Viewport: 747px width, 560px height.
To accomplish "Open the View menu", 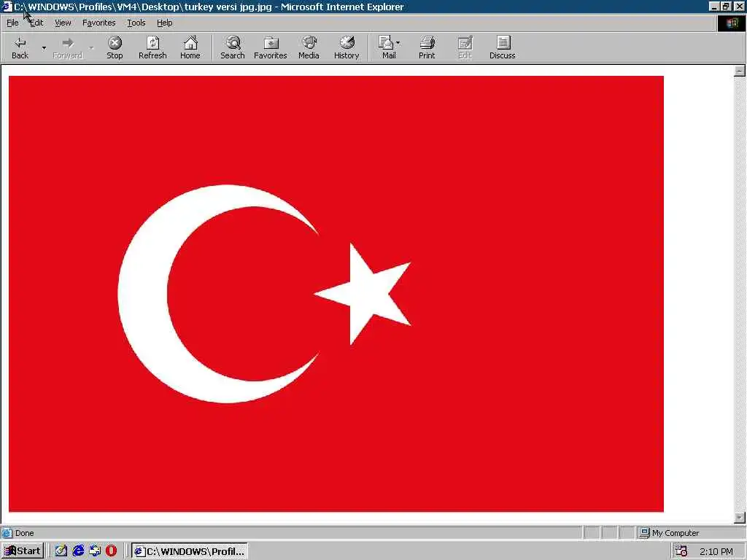I will (63, 23).
